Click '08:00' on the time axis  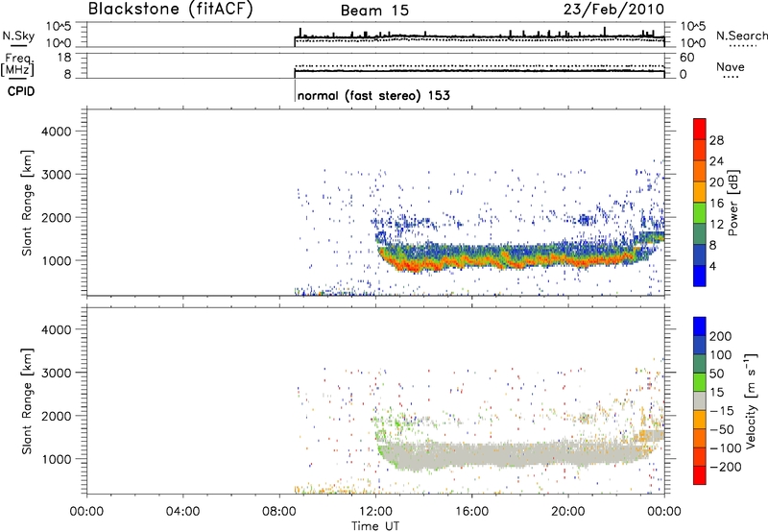[279, 512]
